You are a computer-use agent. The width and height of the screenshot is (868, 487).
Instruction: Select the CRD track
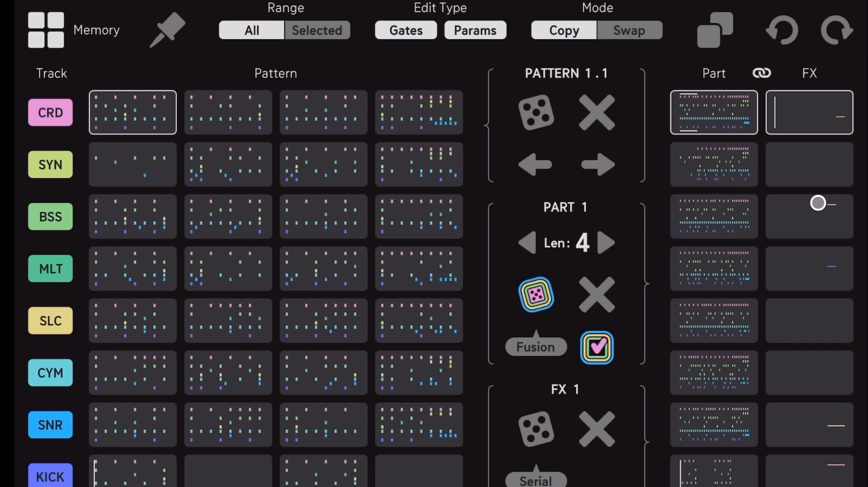[50, 112]
